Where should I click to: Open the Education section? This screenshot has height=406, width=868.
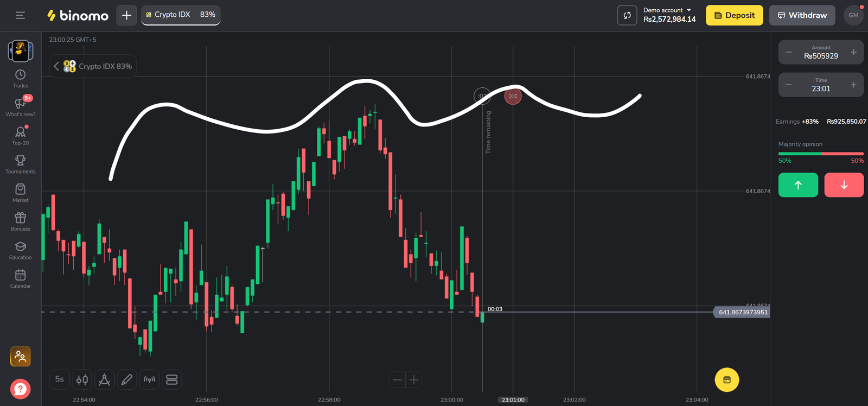[x=21, y=250]
